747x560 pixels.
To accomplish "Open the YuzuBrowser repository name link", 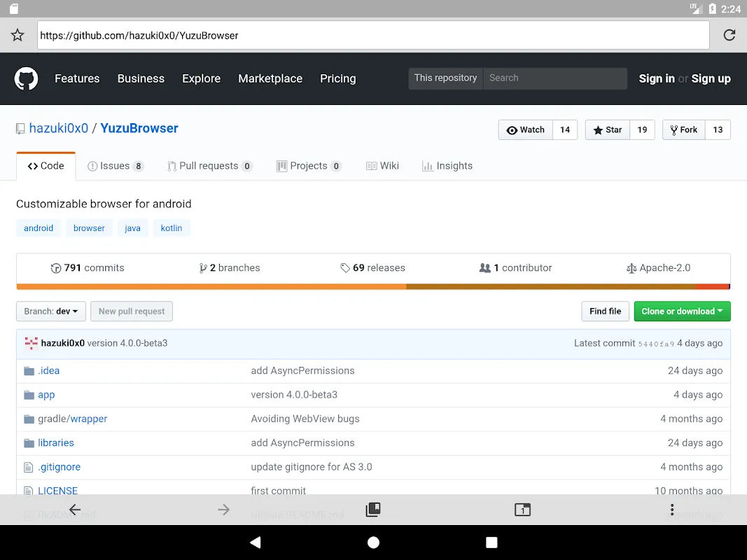I will click(139, 129).
